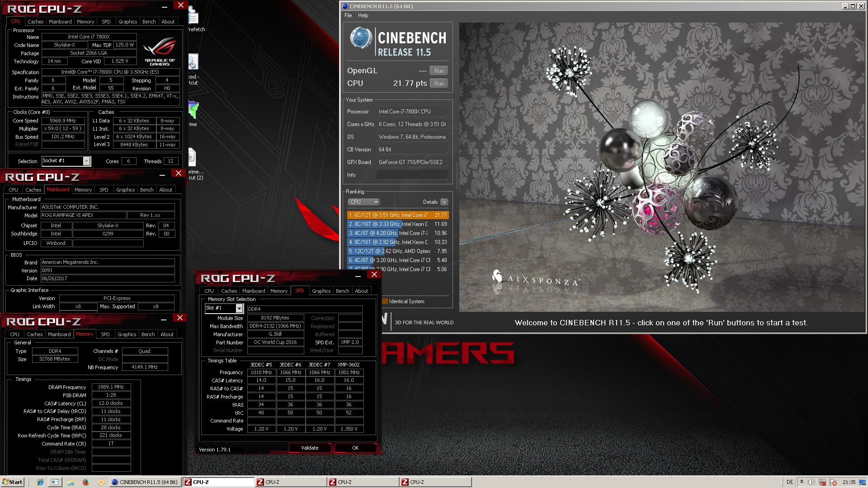Click the clock showing 21:35
This screenshot has height=488, width=868.
point(849,482)
